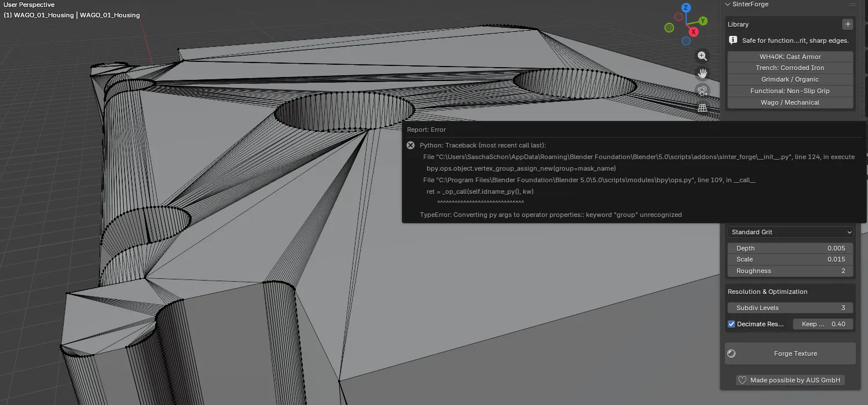The image size is (868, 405).
Task: Click the pan hand viewport icon
Action: point(702,73)
